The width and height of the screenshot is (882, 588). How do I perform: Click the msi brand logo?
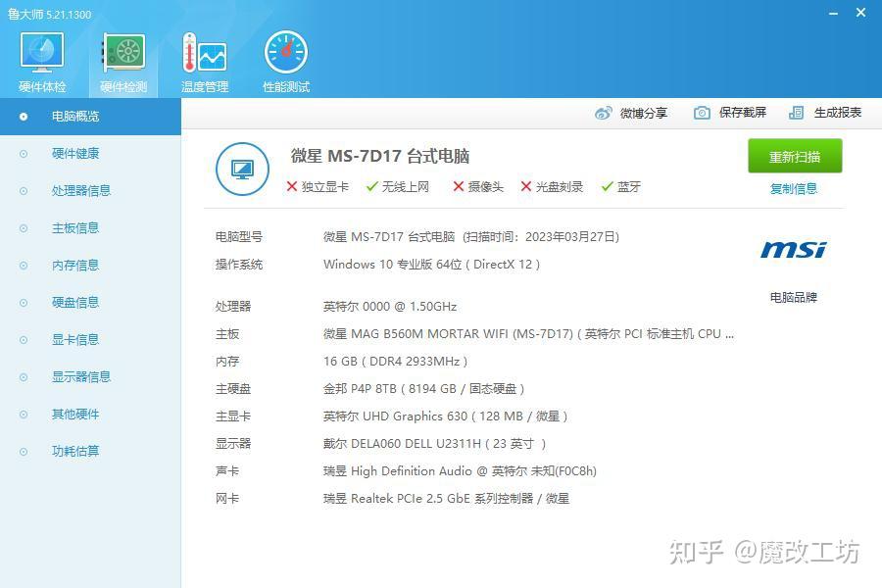tap(794, 250)
